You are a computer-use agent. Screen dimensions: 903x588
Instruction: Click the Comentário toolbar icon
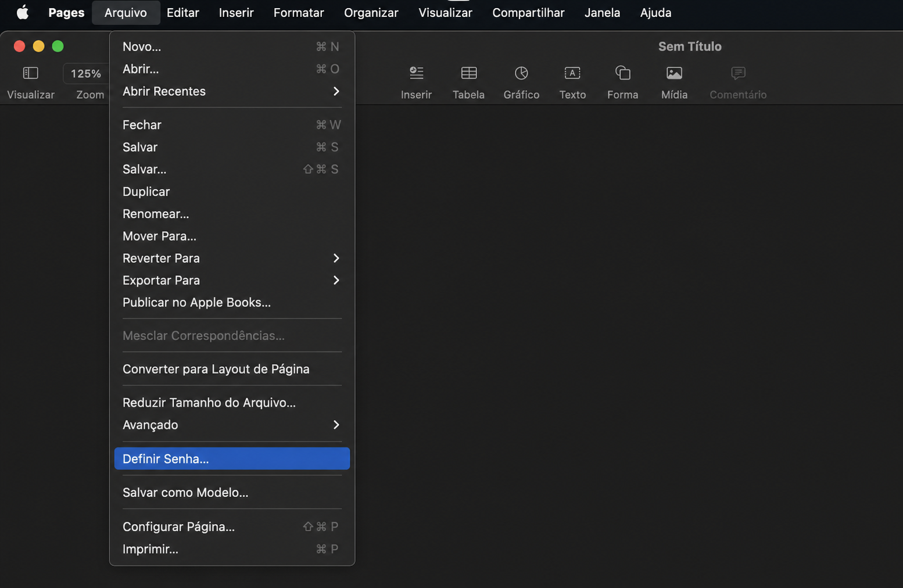point(738,73)
